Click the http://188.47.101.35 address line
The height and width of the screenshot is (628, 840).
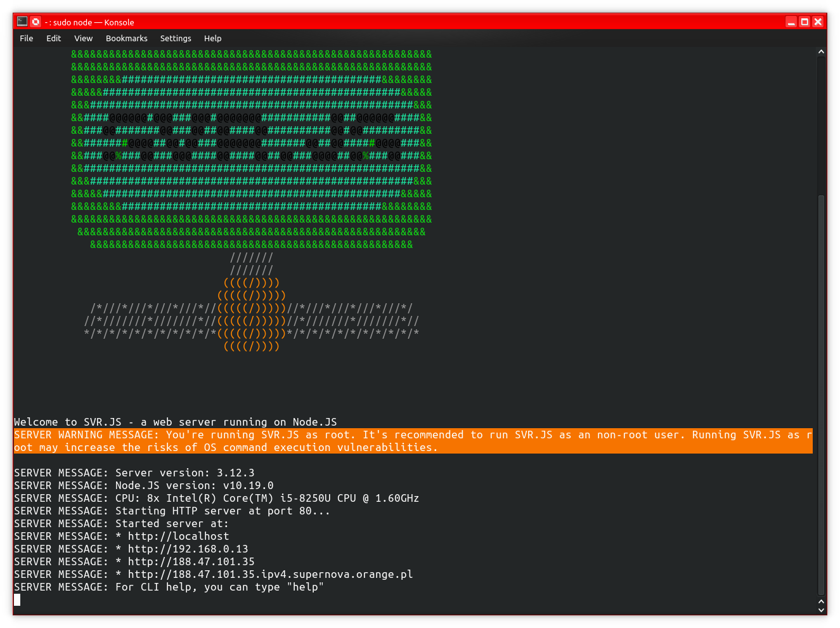click(134, 562)
